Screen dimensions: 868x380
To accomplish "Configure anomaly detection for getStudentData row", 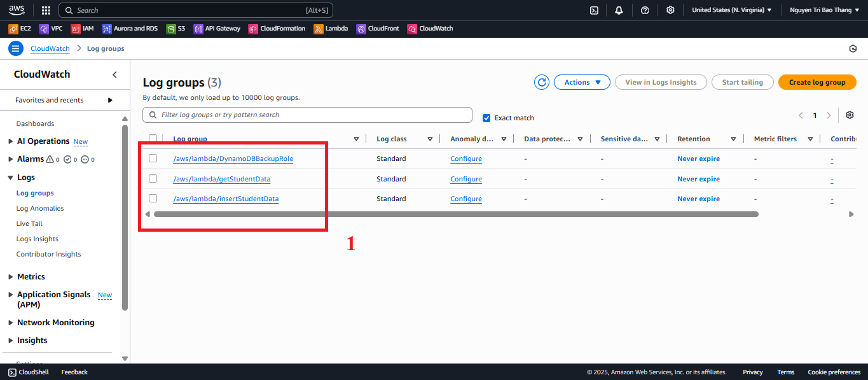I will (466, 179).
